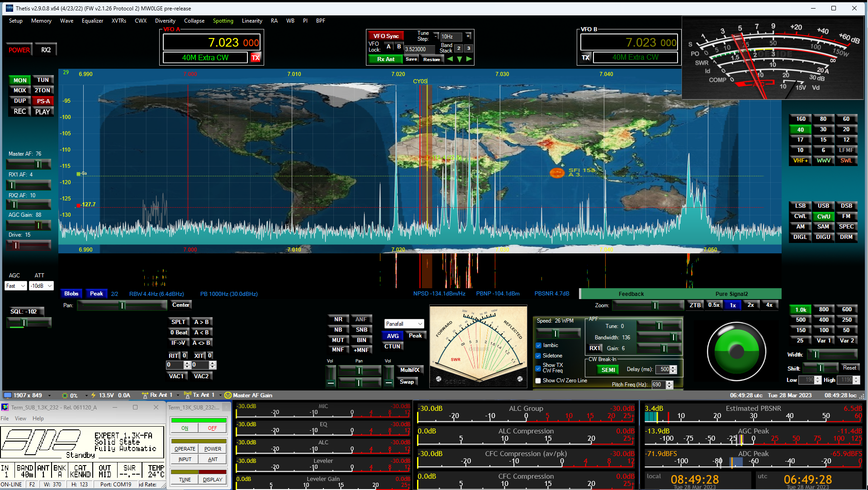Click the Swap button
The width and height of the screenshot is (868, 490).
click(407, 382)
